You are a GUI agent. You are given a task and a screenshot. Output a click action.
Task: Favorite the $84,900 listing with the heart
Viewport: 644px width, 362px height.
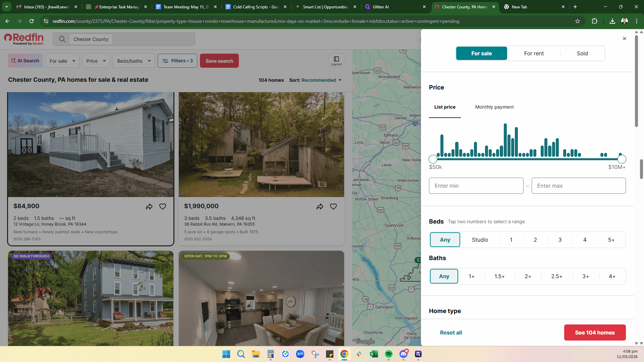[x=163, y=206]
